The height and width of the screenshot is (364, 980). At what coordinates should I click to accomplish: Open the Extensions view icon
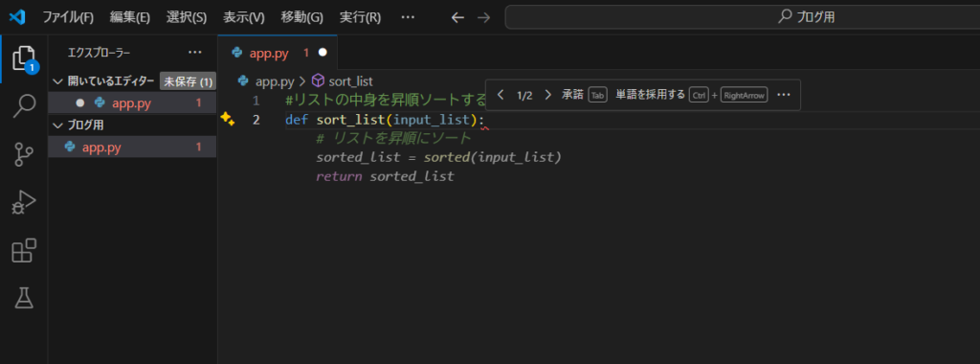24,251
